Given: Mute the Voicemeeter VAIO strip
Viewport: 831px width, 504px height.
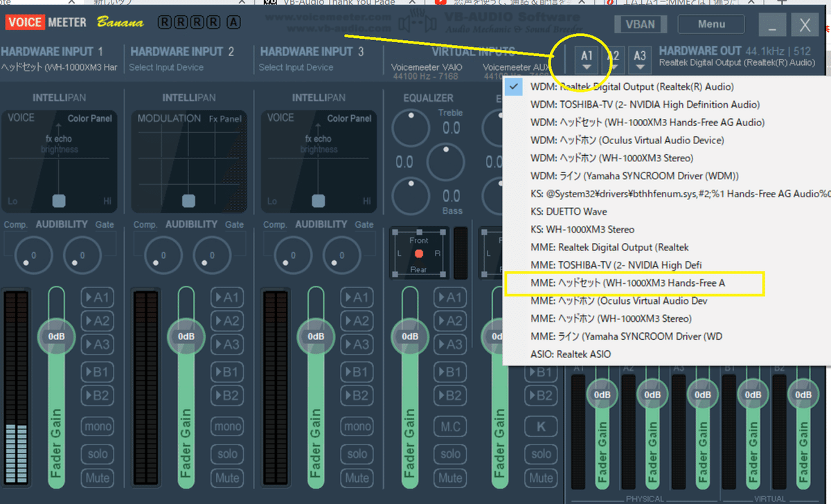Looking at the screenshot, I should 450,478.
